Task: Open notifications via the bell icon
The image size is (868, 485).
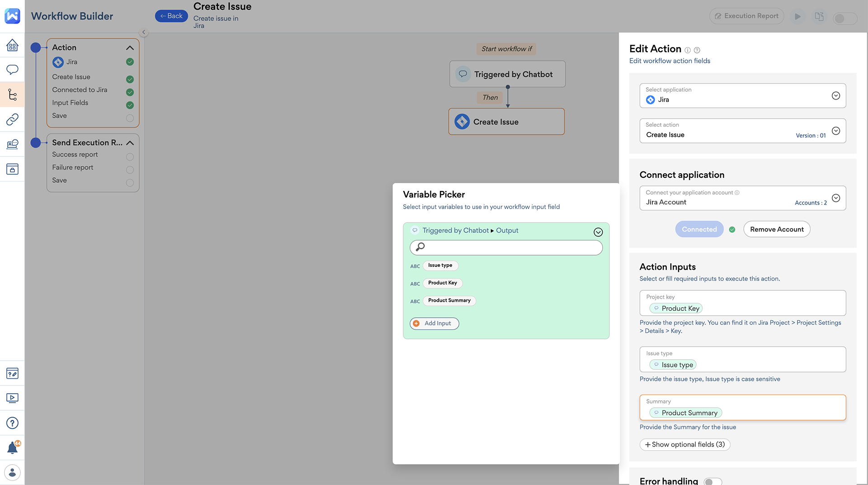Action: click(12, 447)
